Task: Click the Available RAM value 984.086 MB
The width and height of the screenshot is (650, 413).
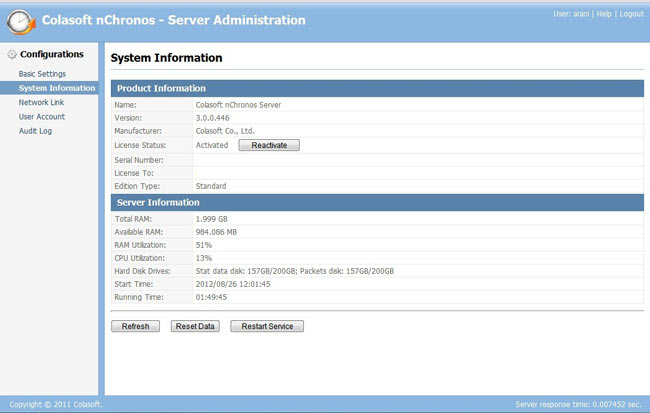Action: [x=216, y=232]
